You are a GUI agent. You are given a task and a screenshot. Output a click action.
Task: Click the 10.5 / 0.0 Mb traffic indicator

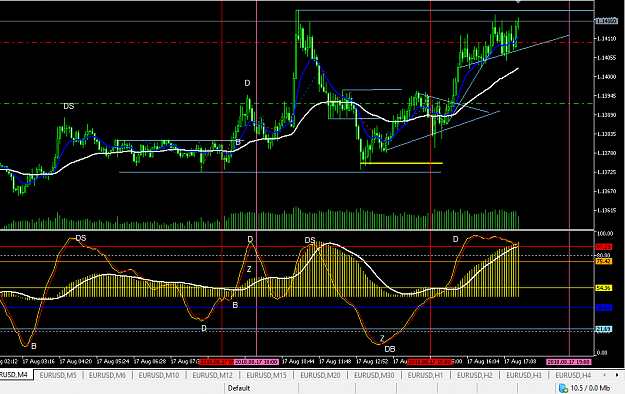click(x=590, y=388)
